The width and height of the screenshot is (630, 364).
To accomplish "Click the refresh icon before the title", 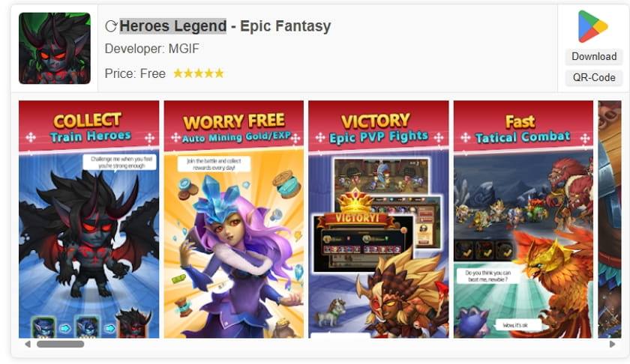I will [111, 26].
